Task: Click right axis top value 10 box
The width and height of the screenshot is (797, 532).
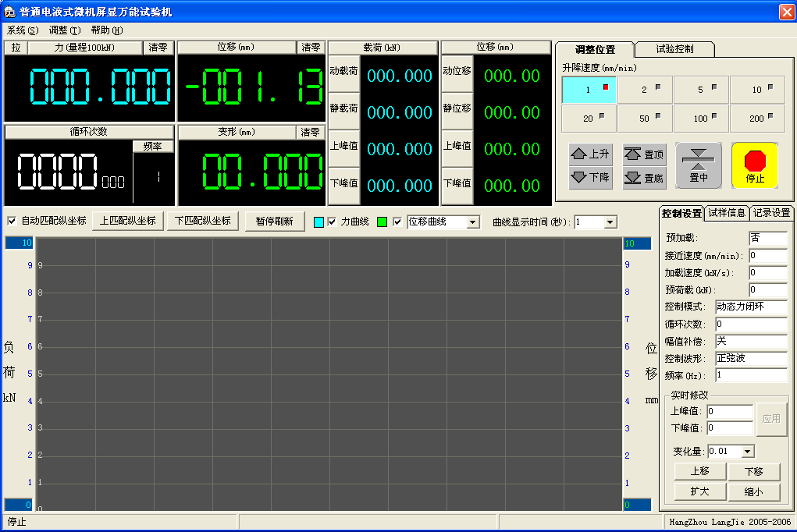Action: pos(637,243)
